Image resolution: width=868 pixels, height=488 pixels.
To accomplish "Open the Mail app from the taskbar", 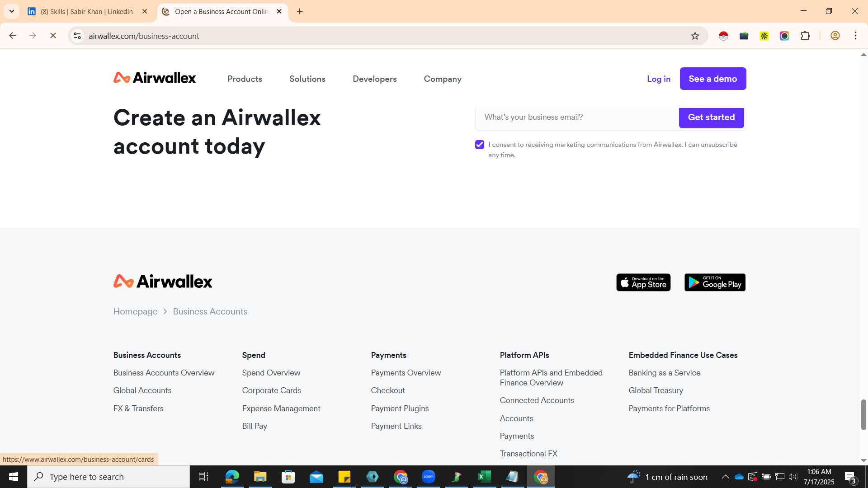I will tap(316, 477).
